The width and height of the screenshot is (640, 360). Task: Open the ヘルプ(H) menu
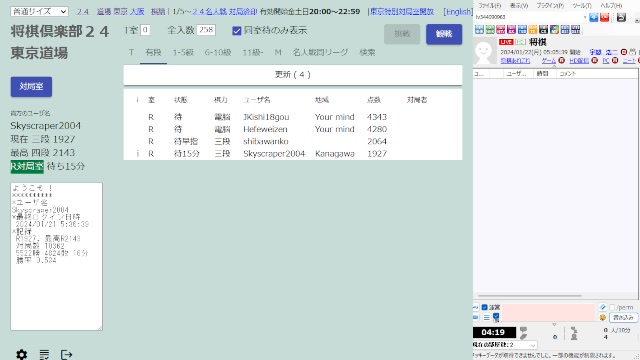click(x=611, y=6)
